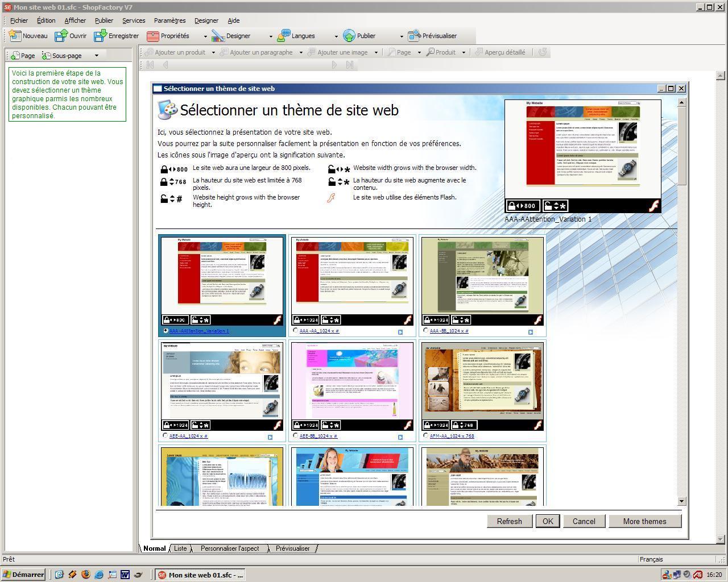728x582 pixels.
Task: Open Propriétés from the toolbar
Action: pos(152,36)
